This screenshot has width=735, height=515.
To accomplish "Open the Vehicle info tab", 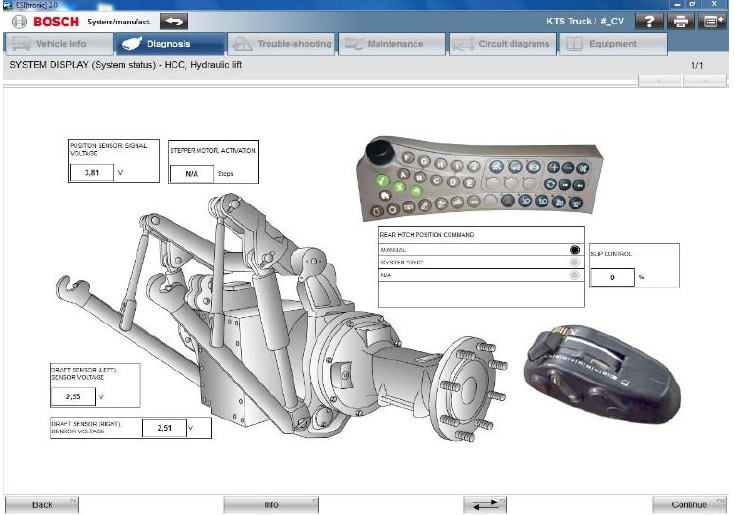I will (x=59, y=44).
